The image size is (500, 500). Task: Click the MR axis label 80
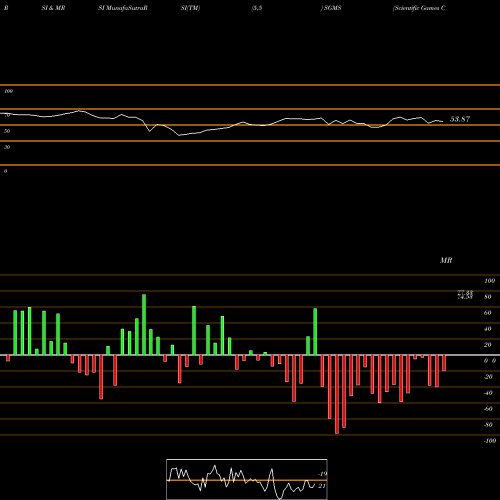pos(488,297)
